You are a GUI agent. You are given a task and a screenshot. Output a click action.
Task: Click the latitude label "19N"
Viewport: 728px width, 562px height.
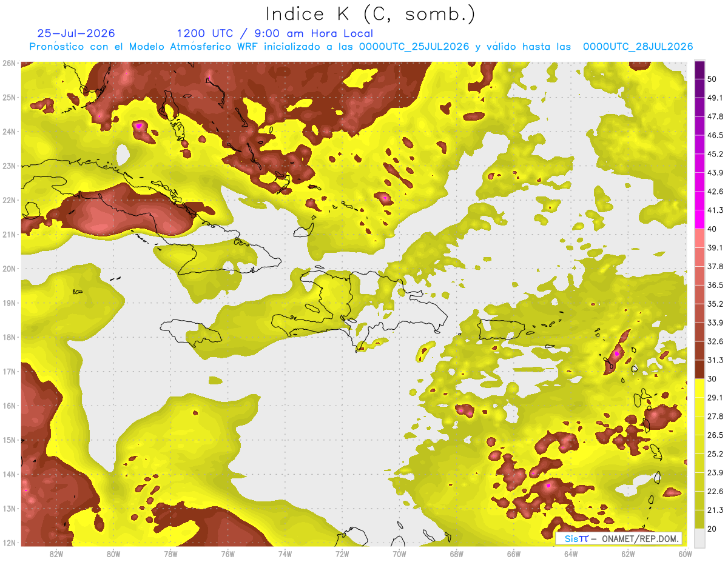click(x=9, y=303)
